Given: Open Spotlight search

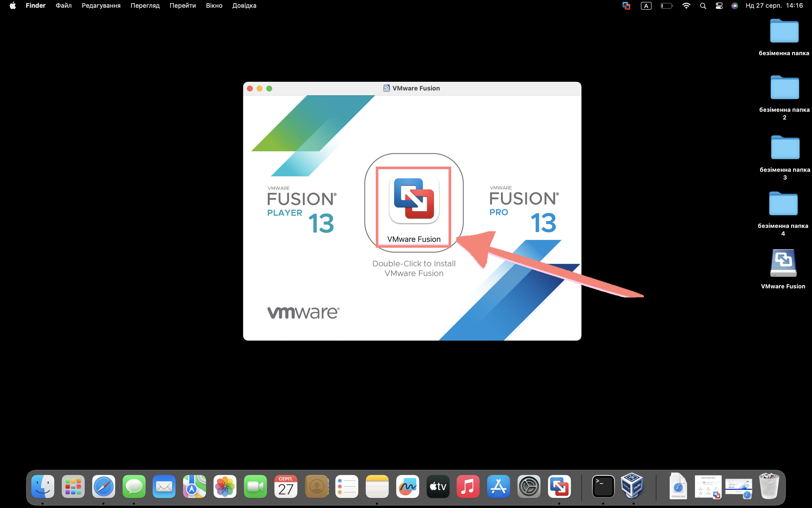Looking at the screenshot, I should [703, 6].
